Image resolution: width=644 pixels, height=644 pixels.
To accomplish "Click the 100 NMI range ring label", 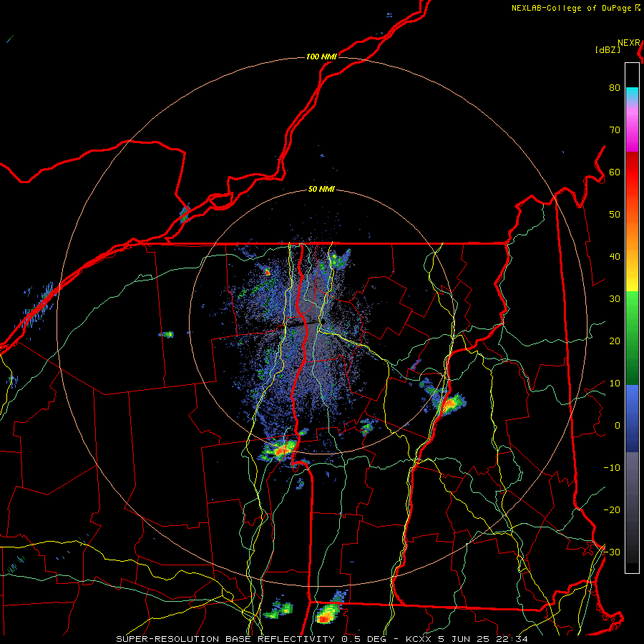I will click(x=321, y=57).
